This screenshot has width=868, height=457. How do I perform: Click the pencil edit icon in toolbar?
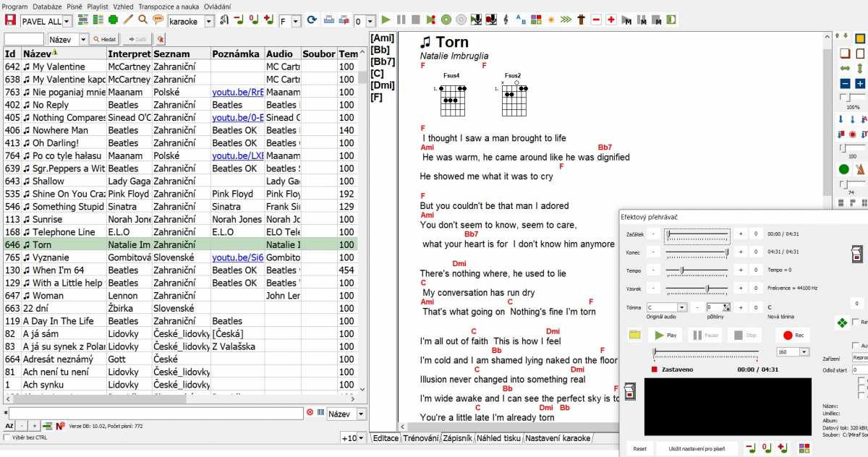pos(128,20)
